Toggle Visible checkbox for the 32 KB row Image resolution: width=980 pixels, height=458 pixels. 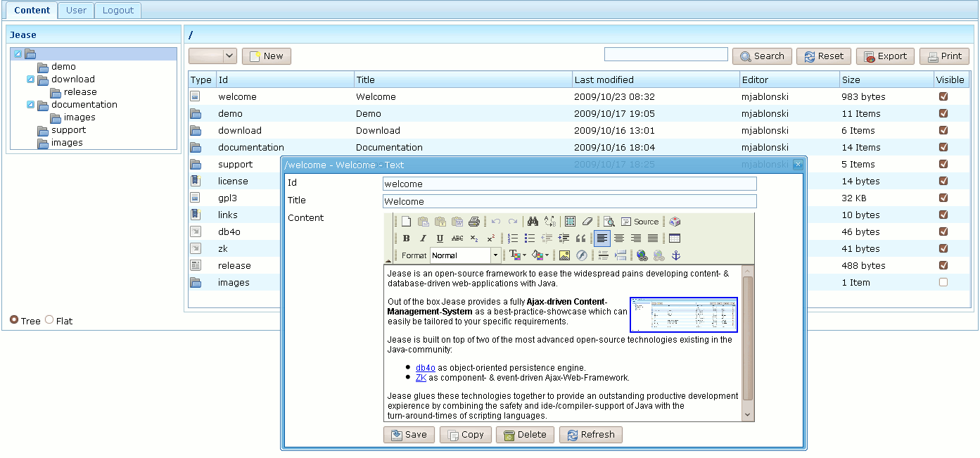943,198
